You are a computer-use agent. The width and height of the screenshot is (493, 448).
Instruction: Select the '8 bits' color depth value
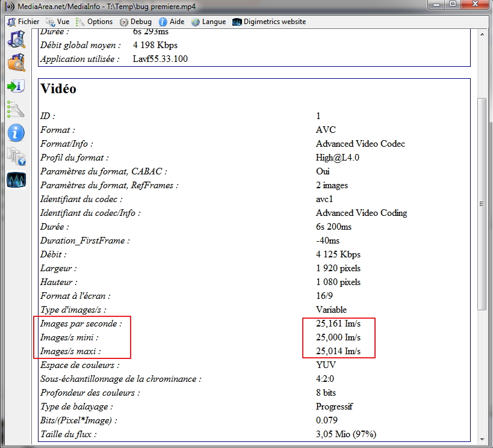tap(326, 393)
